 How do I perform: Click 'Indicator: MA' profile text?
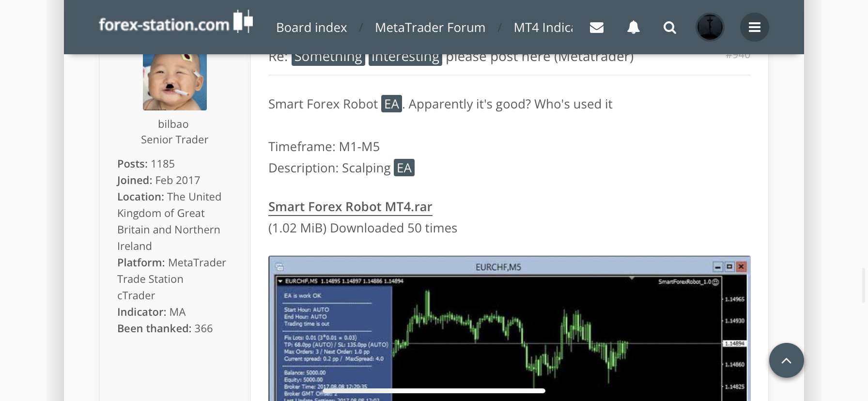[x=151, y=312]
